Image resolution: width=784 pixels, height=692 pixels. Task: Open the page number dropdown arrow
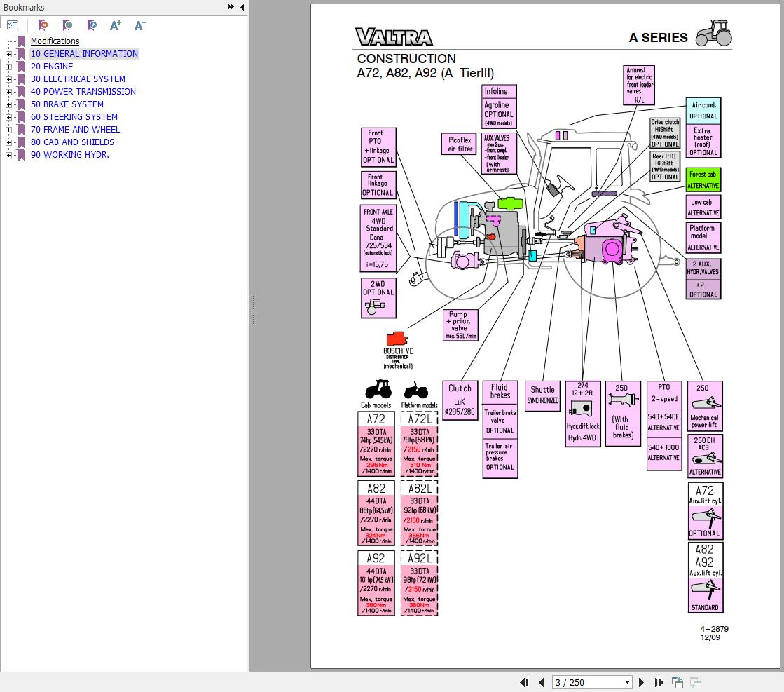(627, 682)
